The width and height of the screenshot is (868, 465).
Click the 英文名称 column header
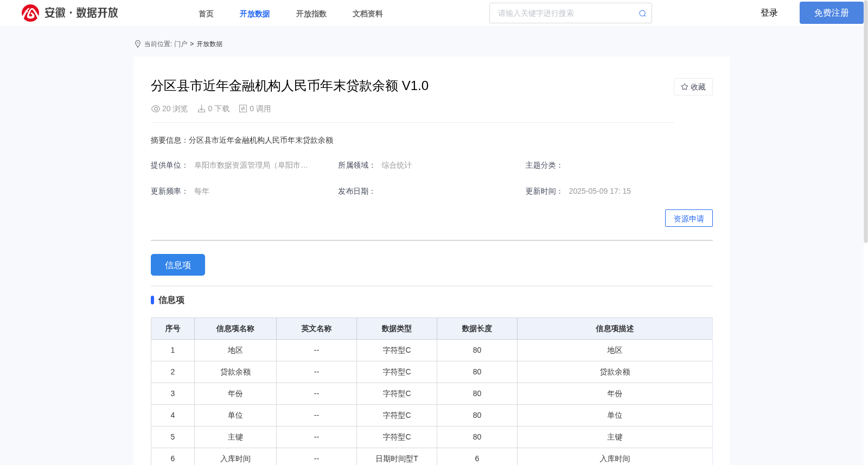coord(316,329)
